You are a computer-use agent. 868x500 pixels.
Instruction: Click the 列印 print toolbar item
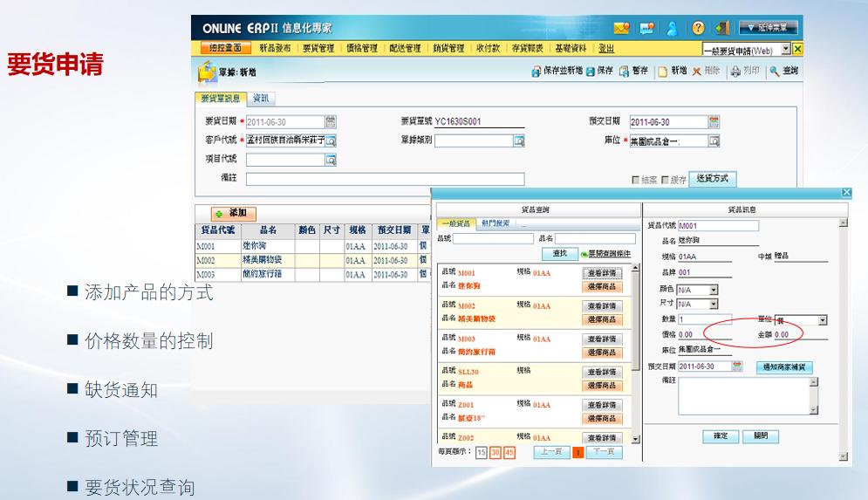tap(745, 71)
